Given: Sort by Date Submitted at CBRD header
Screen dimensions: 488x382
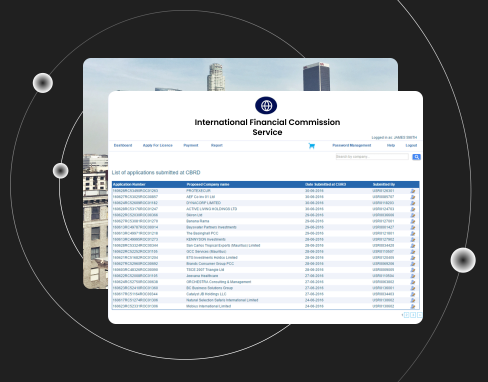Looking at the screenshot, I should 325,184.
